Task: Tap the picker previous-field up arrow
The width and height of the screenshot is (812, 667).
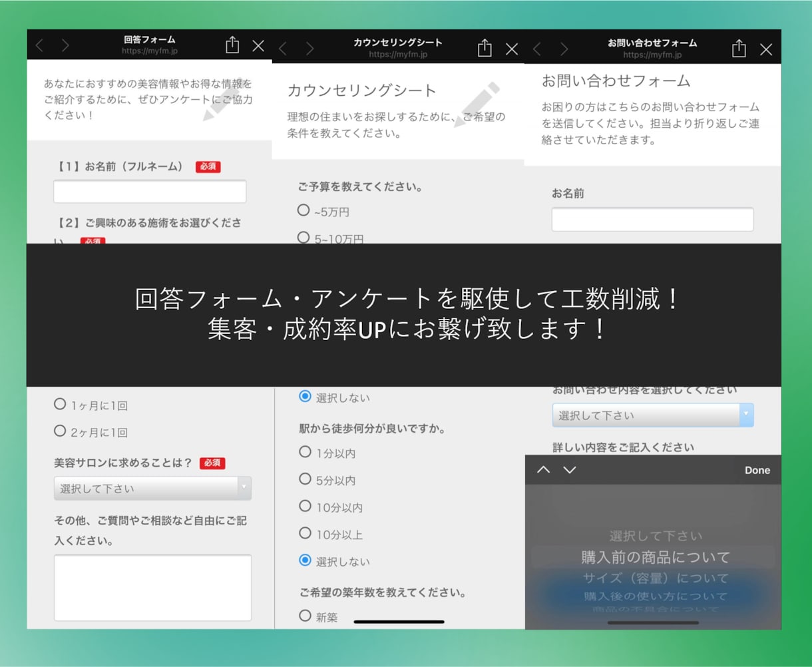Action: point(544,470)
